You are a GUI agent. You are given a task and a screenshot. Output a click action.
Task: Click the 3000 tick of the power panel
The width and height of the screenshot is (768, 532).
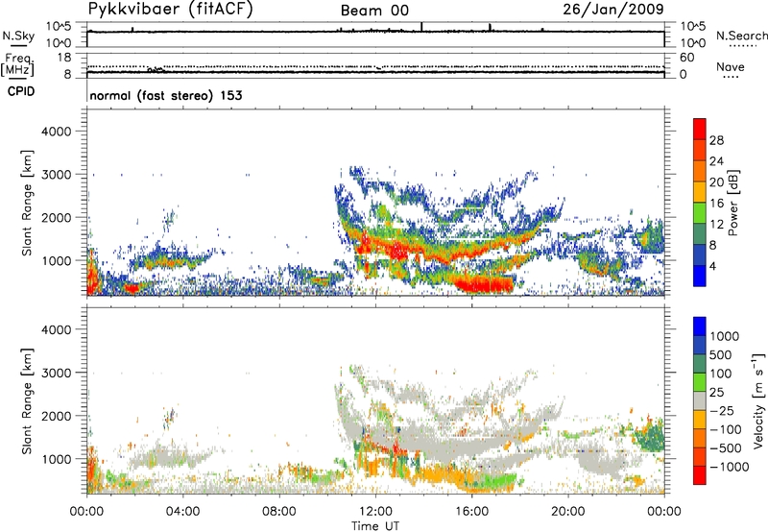(x=56, y=175)
